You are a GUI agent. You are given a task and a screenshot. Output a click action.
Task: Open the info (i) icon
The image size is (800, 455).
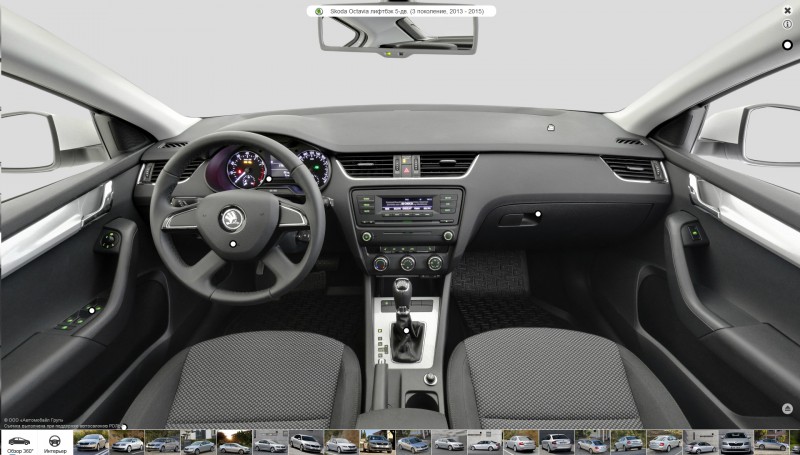coord(787,24)
